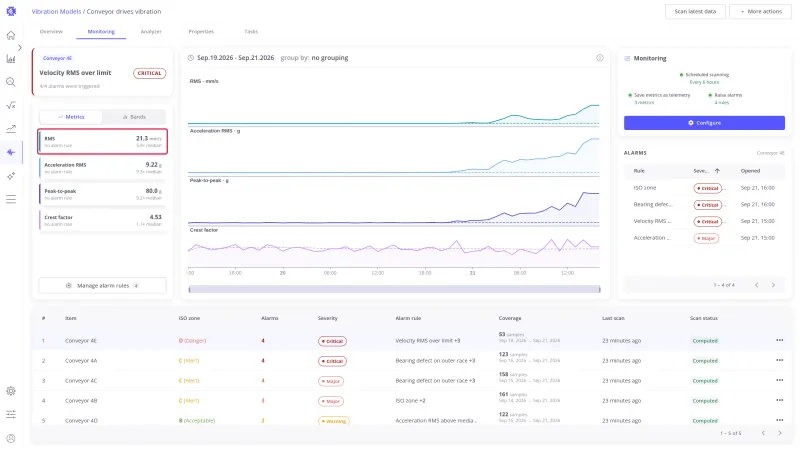Click the Velocity RMS alarm row

click(704, 221)
